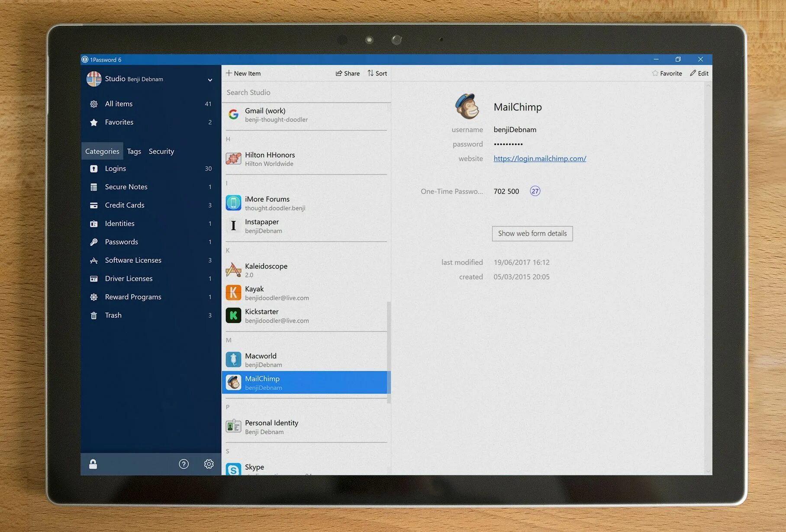Click the Share toolbar button

pos(348,73)
